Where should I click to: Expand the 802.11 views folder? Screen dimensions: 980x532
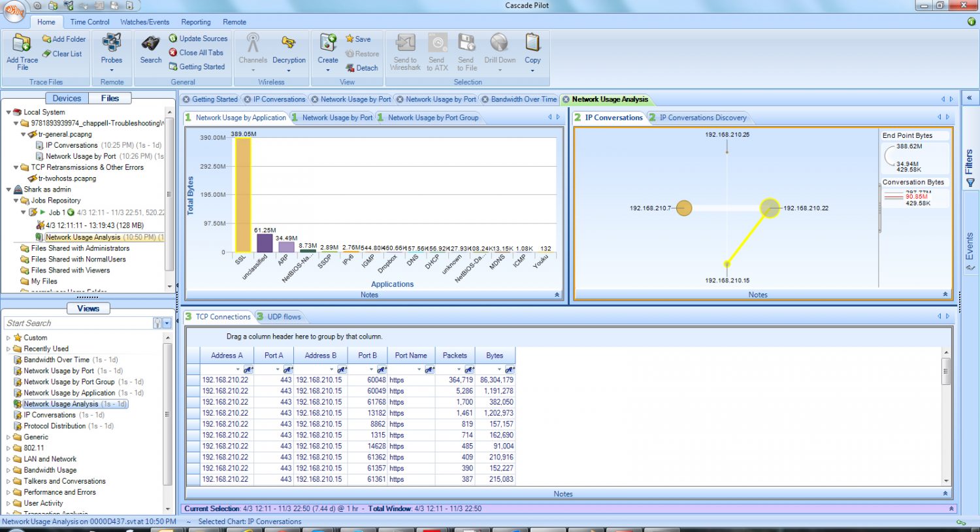click(8, 448)
